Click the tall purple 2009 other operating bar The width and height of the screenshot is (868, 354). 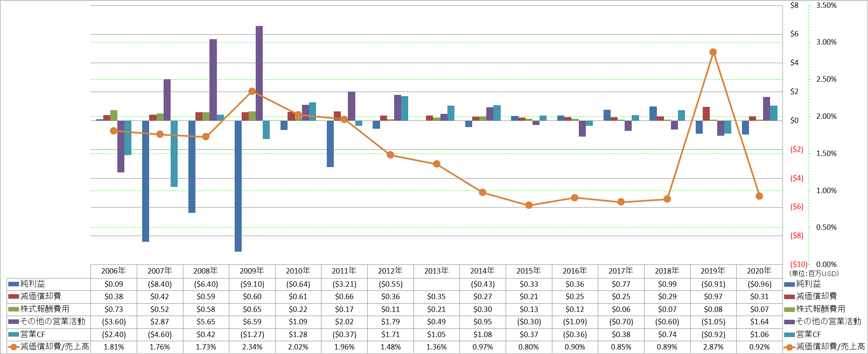coord(259,73)
